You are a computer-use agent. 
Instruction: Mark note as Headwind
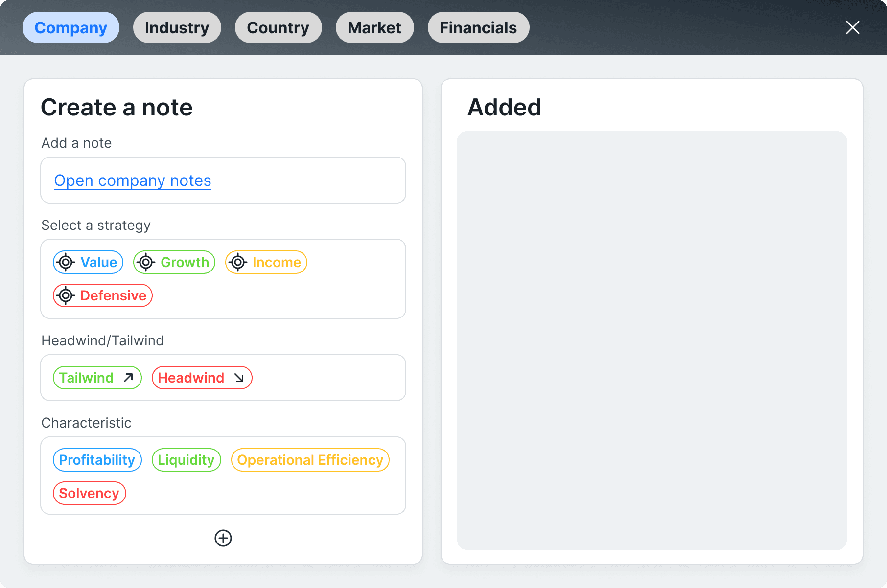(202, 378)
